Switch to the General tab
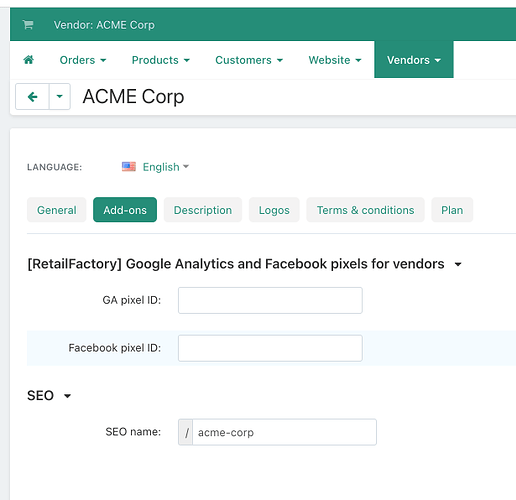The width and height of the screenshot is (516, 500). coord(57,210)
